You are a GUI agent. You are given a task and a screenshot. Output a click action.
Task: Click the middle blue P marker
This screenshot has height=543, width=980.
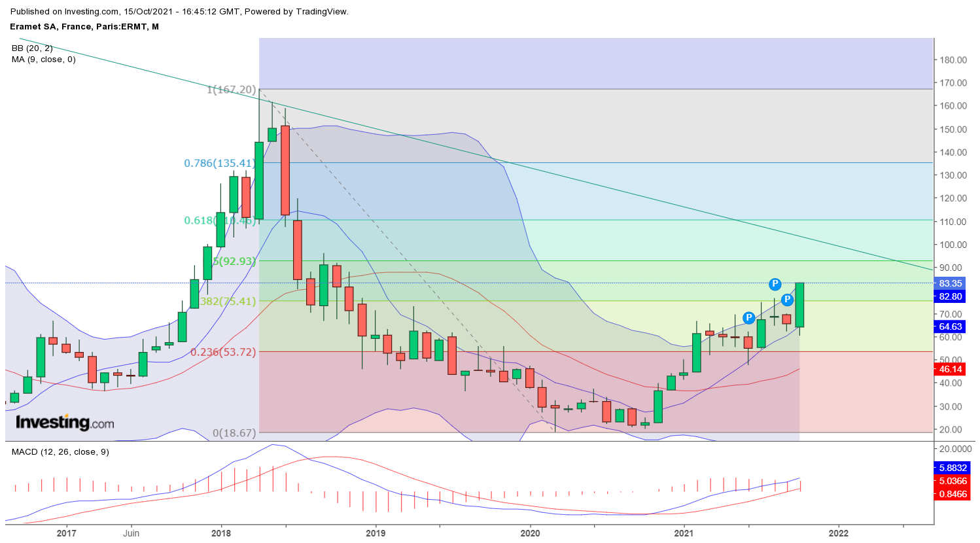pyautogui.click(x=788, y=300)
